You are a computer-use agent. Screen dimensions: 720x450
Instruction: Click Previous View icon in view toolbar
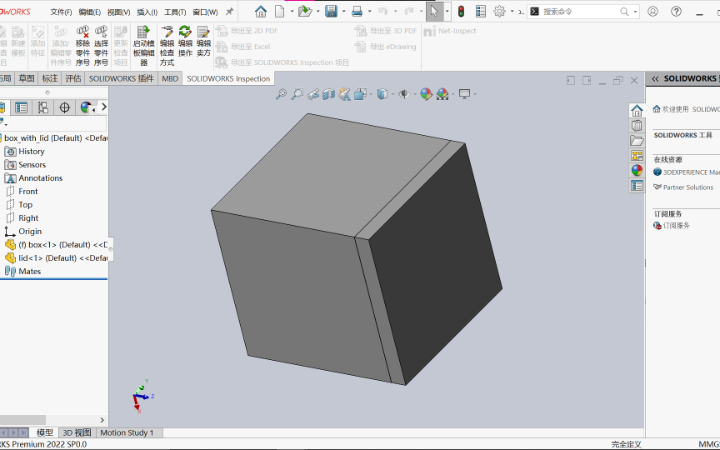[x=313, y=94]
